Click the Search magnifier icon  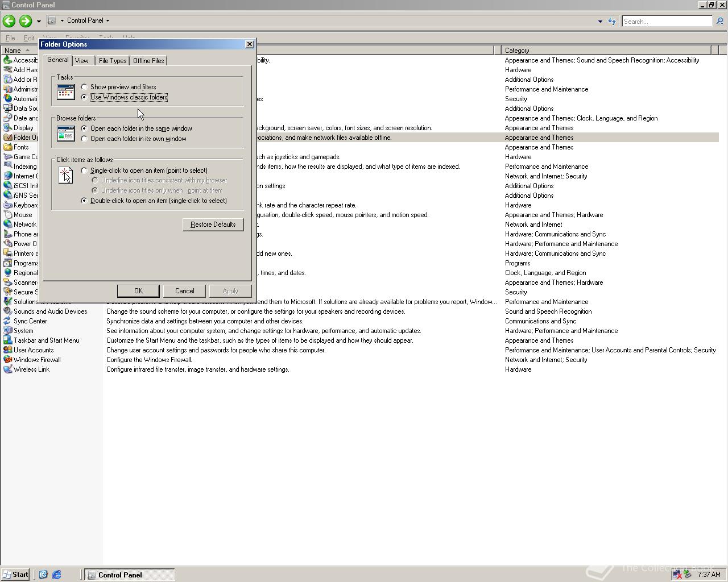point(719,21)
